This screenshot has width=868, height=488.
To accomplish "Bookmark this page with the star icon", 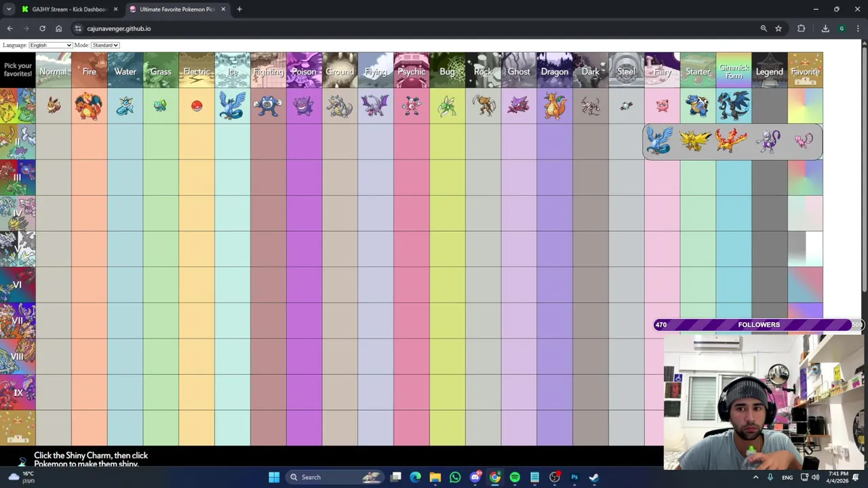I will [778, 28].
